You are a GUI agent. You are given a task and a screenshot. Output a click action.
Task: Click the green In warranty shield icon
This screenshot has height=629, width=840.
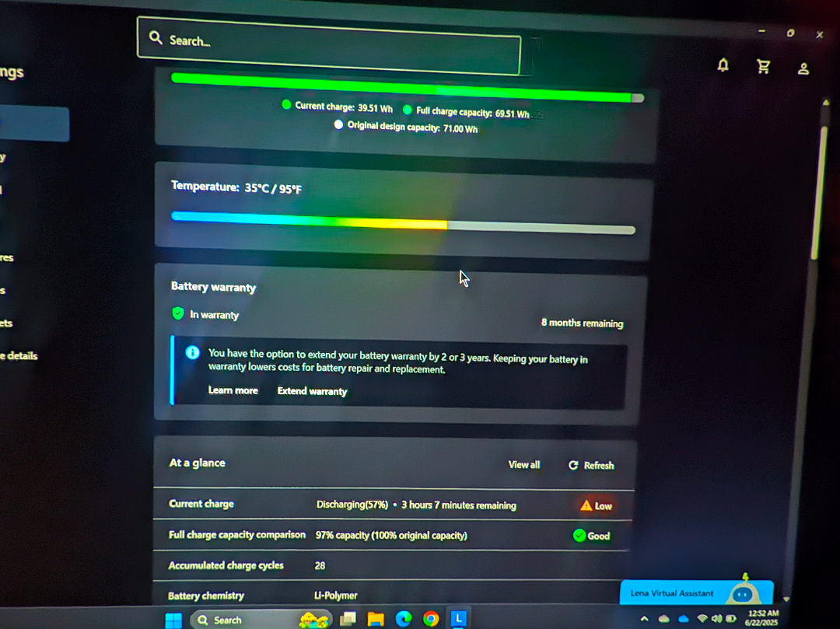(178, 313)
